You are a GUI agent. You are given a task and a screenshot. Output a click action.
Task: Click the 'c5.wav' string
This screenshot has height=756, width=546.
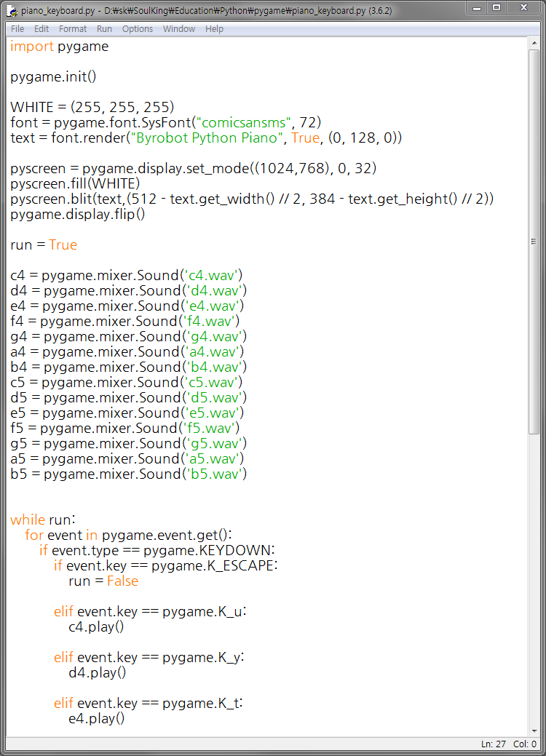(x=211, y=382)
